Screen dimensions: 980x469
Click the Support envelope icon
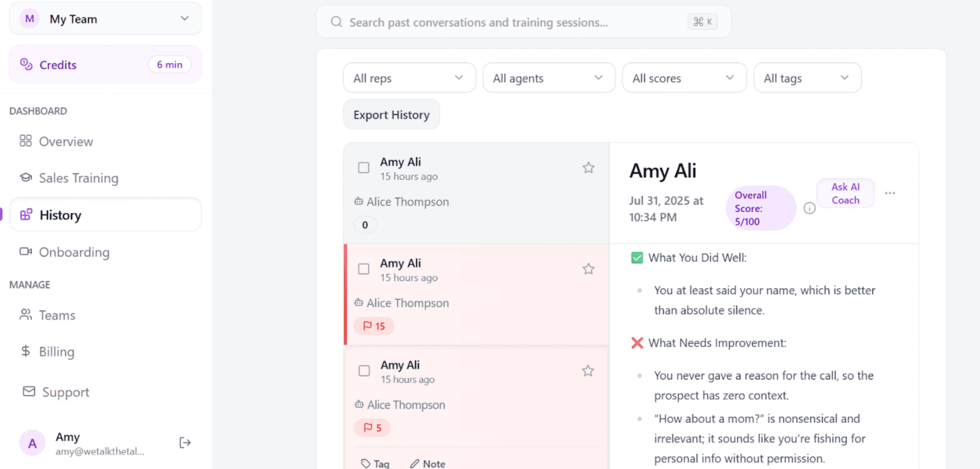pyautogui.click(x=28, y=392)
